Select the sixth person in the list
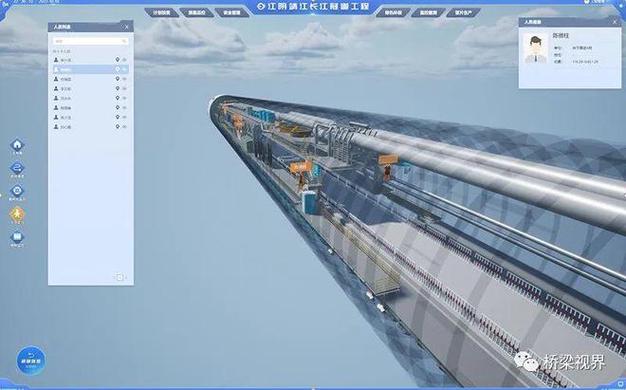Screen dimensions: 626x390 coord(91,108)
